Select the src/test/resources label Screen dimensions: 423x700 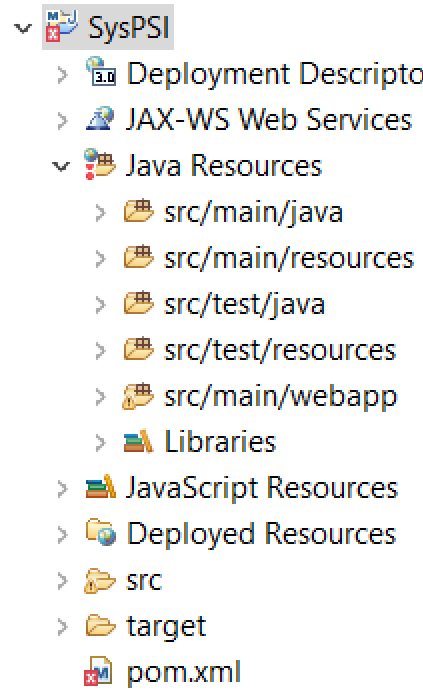pos(280,350)
